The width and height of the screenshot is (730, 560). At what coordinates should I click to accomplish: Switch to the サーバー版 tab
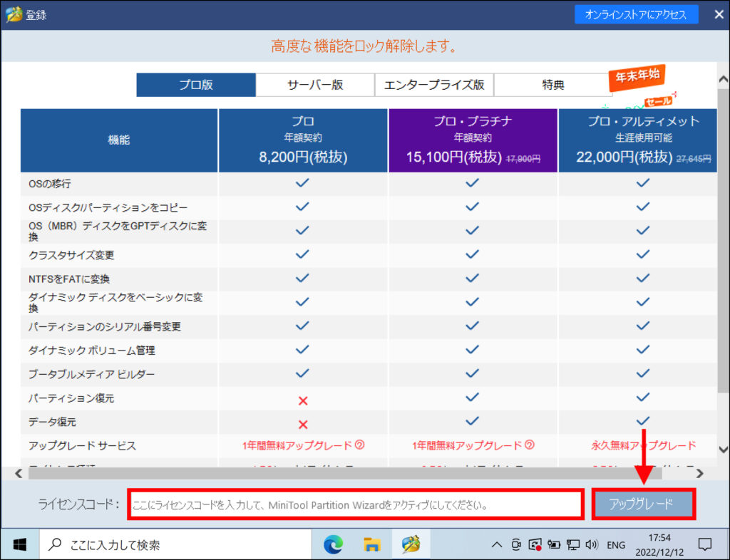point(315,85)
